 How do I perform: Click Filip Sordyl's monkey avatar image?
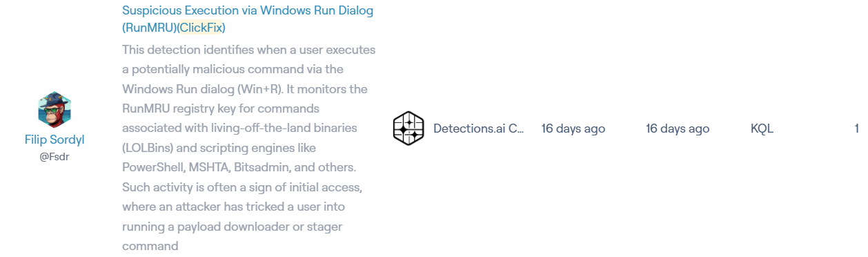[55, 110]
